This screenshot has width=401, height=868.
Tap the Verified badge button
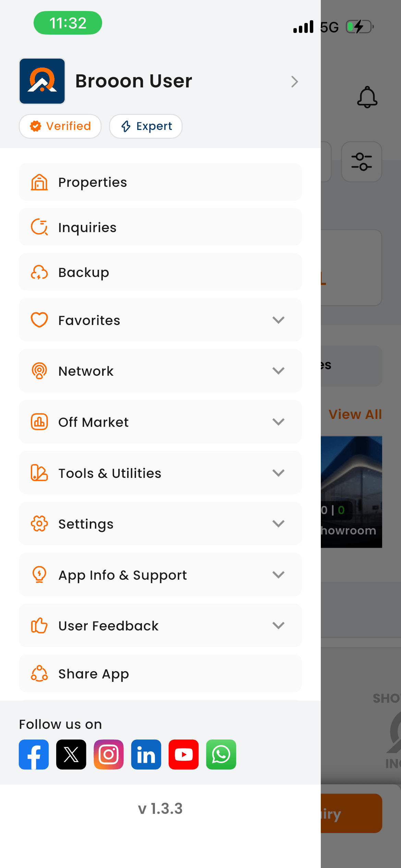click(60, 126)
